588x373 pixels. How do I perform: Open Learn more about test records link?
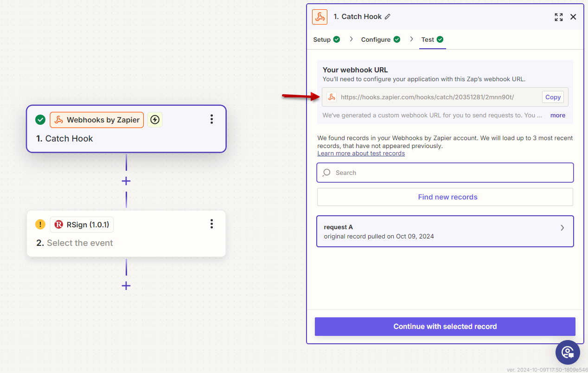click(x=361, y=154)
